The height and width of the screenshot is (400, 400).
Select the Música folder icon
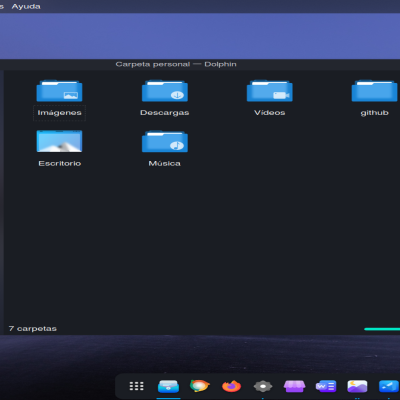coord(165,141)
